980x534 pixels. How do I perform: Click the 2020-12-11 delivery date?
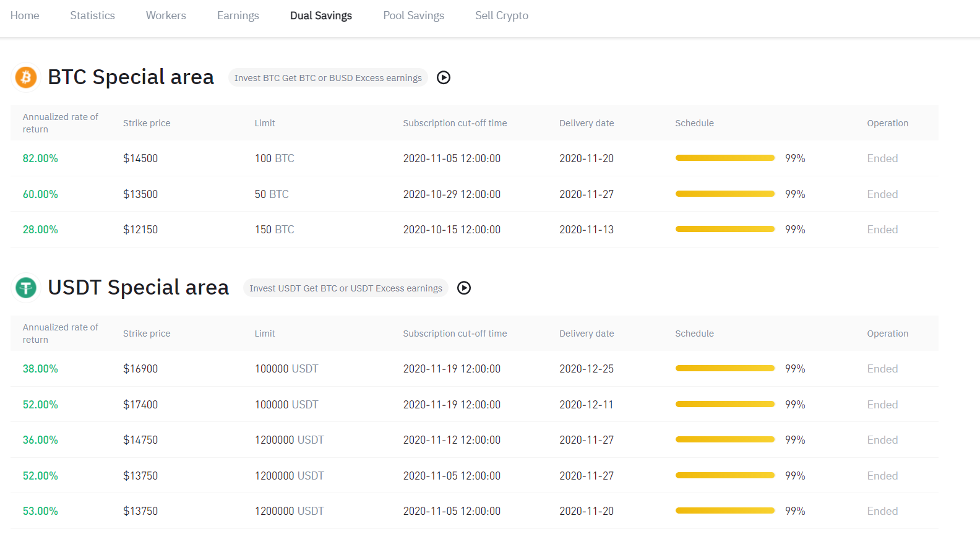tap(587, 405)
